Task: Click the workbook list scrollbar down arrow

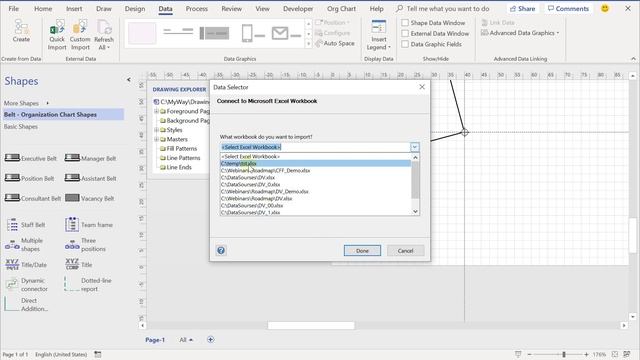Action: pyautogui.click(x=415, y=211)
